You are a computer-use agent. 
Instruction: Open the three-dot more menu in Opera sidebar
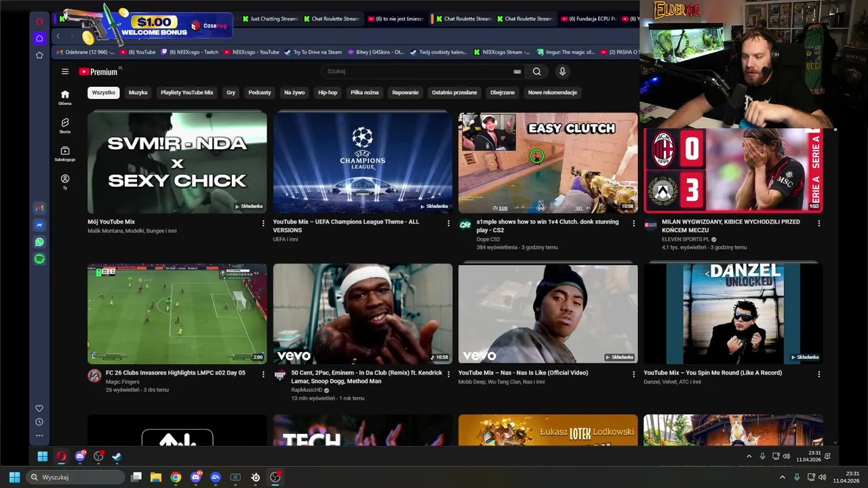pos(39,435)
